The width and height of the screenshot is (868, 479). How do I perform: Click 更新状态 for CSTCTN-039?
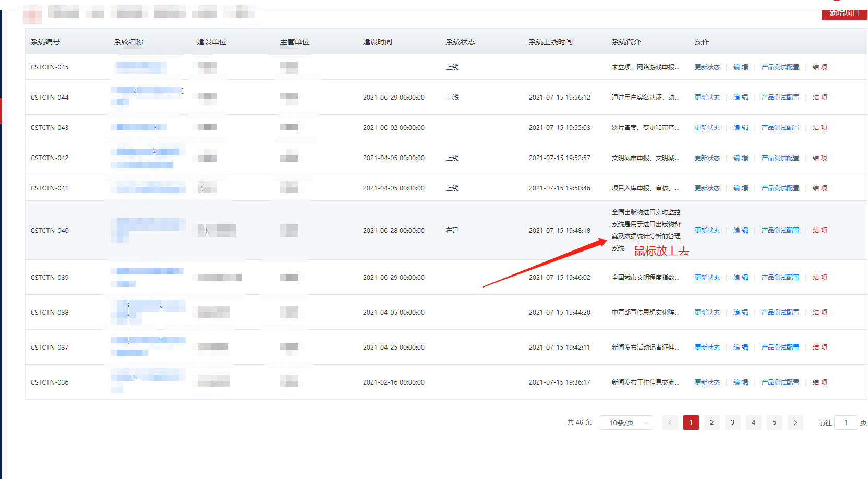tap(707, 278)
